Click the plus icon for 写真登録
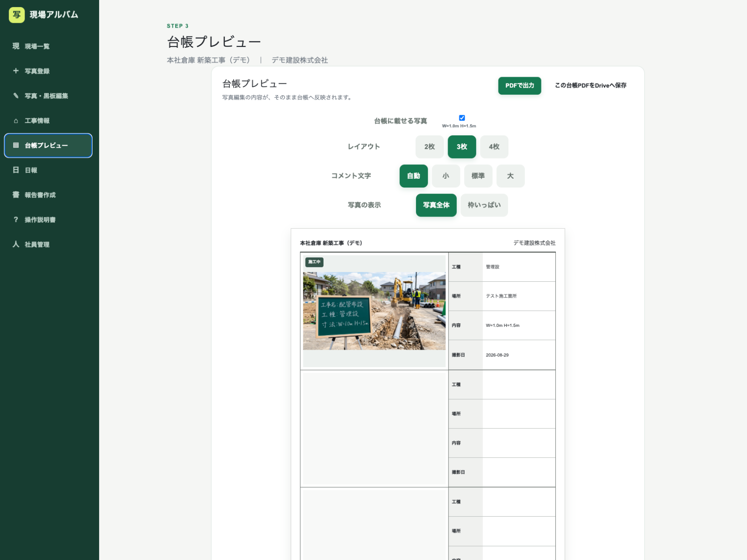This screenshot has width=747, height=560. click(x=16, y=71)
